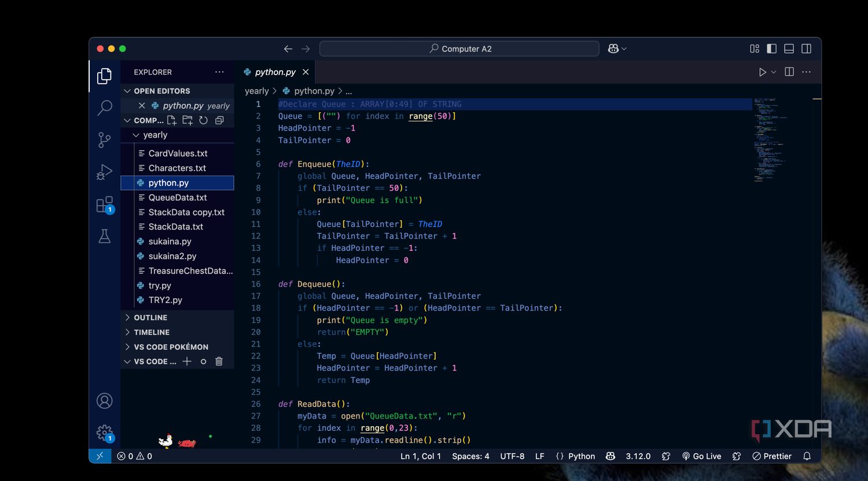Click Go Live in status bar
Screen dimensions: 868x481
point(701,456)
